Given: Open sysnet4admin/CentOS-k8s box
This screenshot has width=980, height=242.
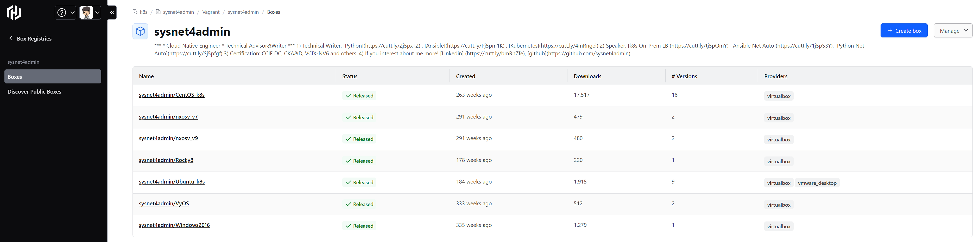Looking at the screenshot, I should click(x=172, y=95).
